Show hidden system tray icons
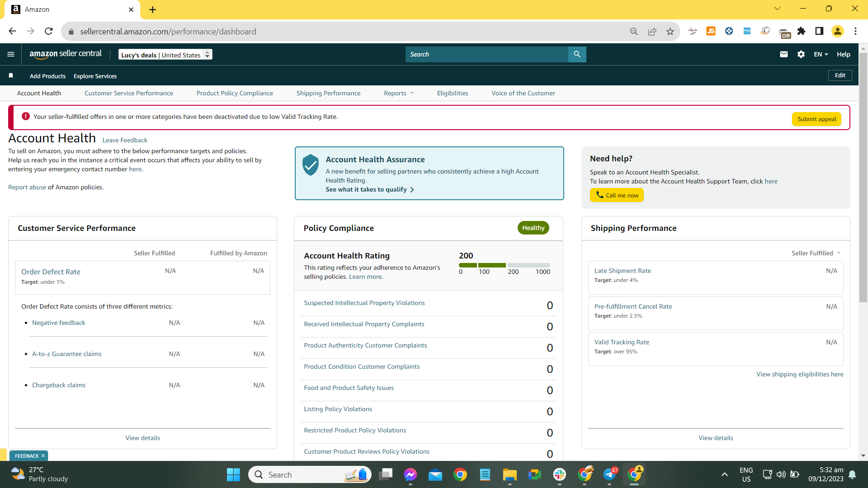The width and height of the screenshot is (868, 488). click(x=725, y=474)
